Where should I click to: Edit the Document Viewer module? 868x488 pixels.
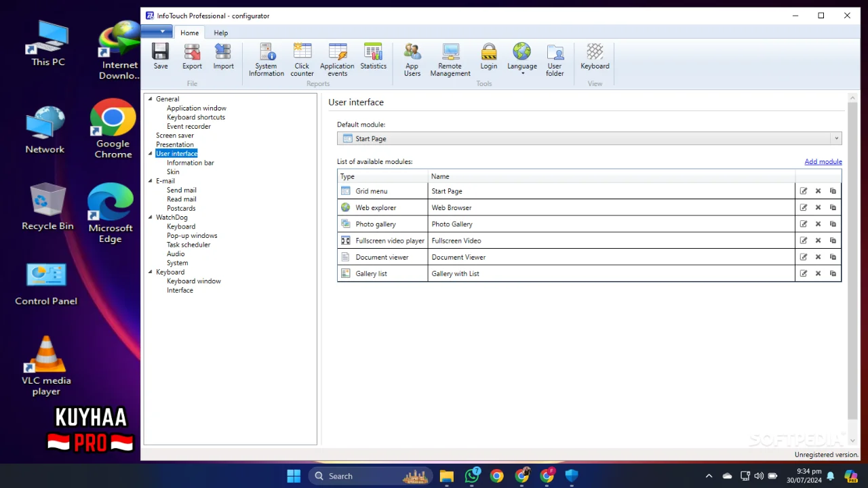(x=804, y=257)
